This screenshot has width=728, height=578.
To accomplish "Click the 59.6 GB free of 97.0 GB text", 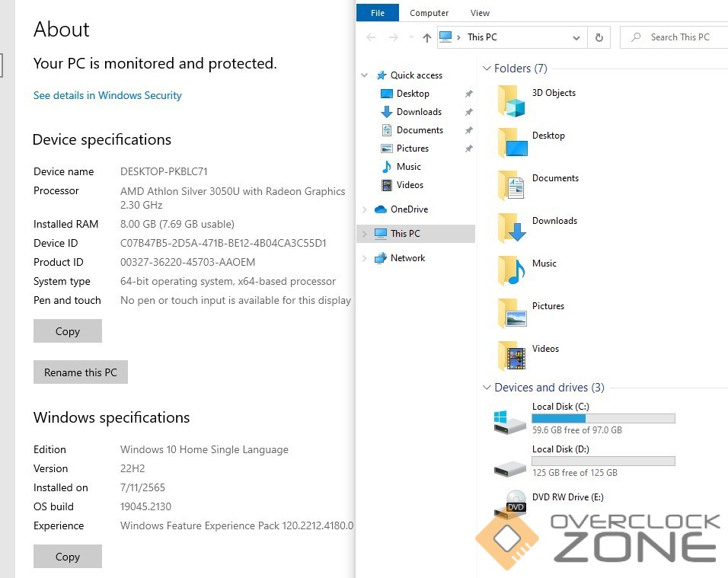I will [x=576, y=430].
